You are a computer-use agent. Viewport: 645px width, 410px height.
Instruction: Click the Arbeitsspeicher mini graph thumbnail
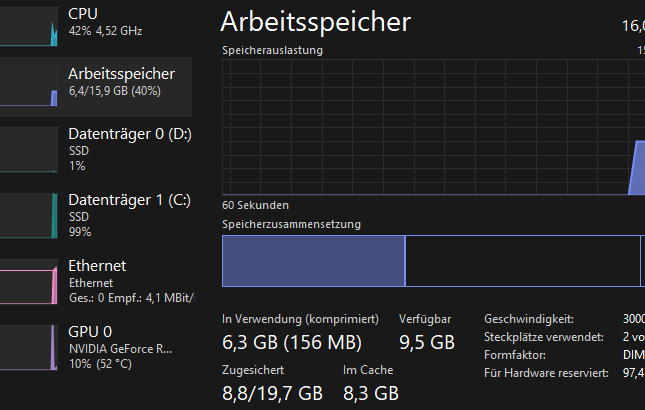point(29,87)
